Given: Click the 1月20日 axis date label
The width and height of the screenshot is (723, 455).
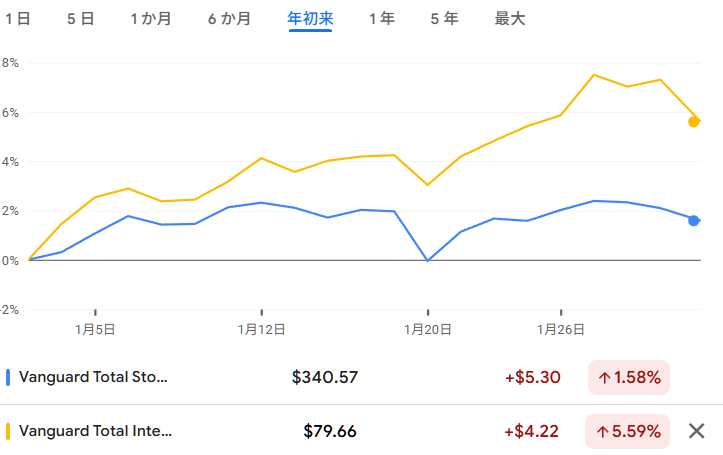Looking at the screenshot, I should (x=428, y=327).
